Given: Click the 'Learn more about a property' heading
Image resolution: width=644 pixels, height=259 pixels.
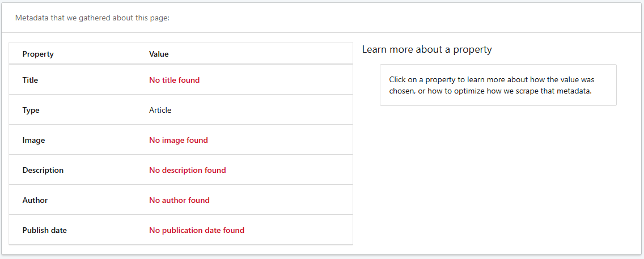Looking at the screenshot, I should [x=427, y=49].
